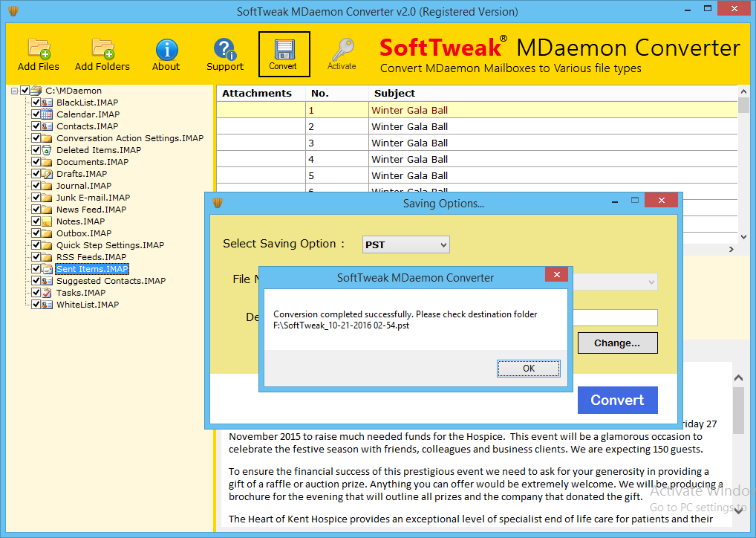756x538 pixels.
Task: Close the SoftTweak MDaemon Converter message box
Action: coord(557,274)
